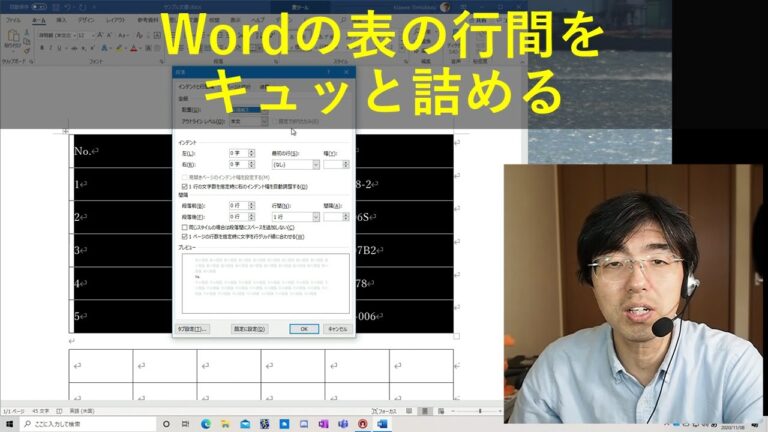The height and width of the screenshot is (432, 768).
Task: Select the Insert ribbon tab
Action: coord(61,21)
